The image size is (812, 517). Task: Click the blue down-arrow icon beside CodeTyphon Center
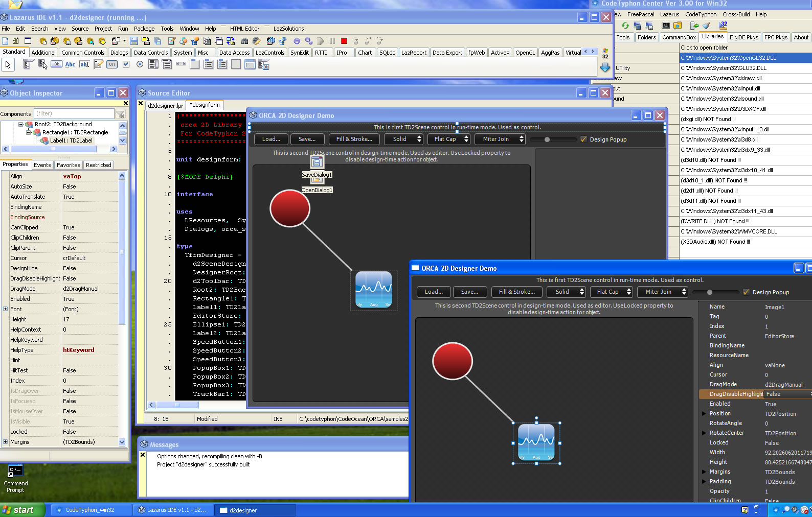point(605,67)
